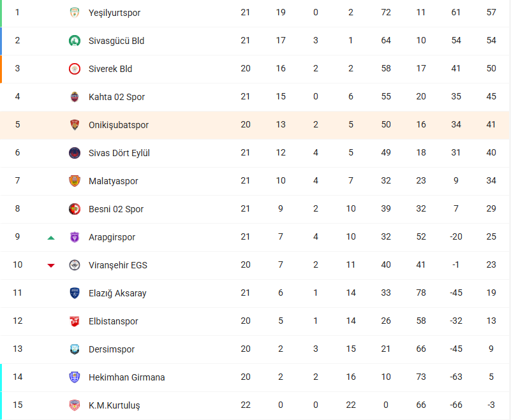Click the Yeşilyurtspor team crest
The height and width of the screenshot is (420, 511).
point(75,13)
